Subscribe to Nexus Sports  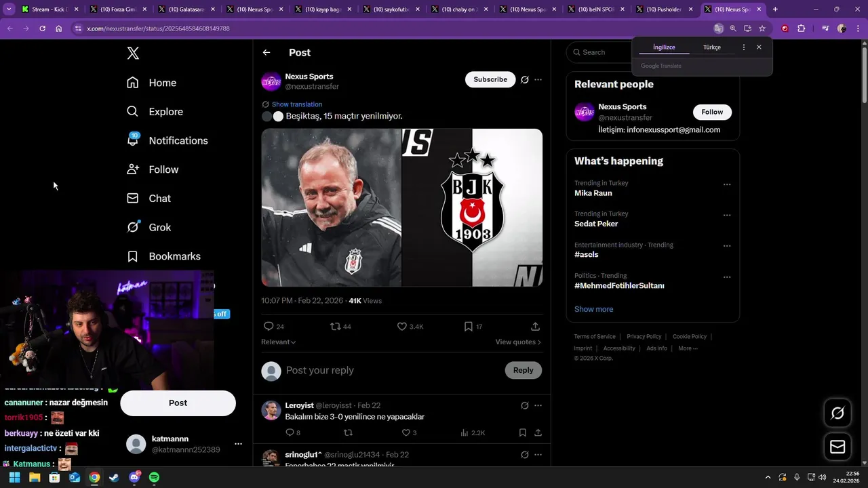(x=490, y=80)
